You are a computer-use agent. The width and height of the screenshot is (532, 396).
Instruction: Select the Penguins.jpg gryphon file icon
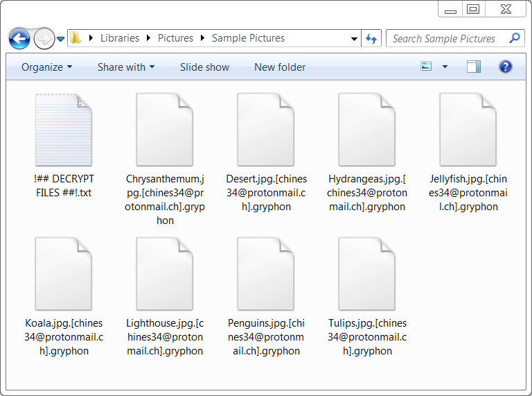point(266,274)
